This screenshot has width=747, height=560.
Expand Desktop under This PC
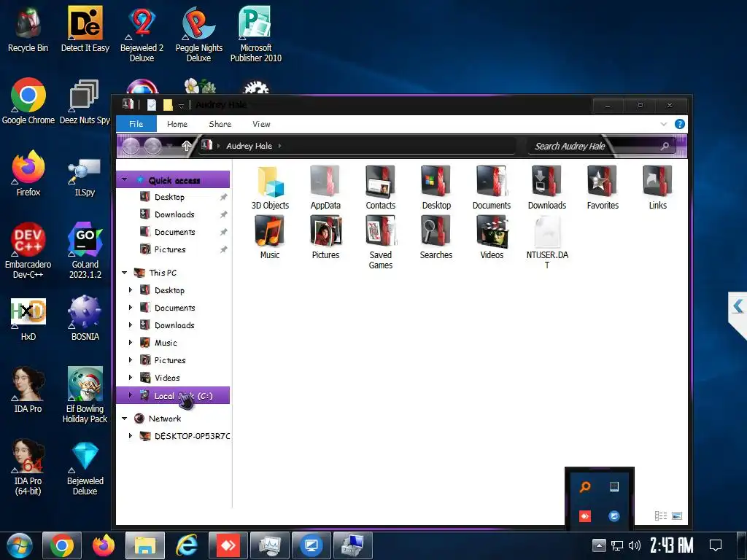click(x=131, y=290)
